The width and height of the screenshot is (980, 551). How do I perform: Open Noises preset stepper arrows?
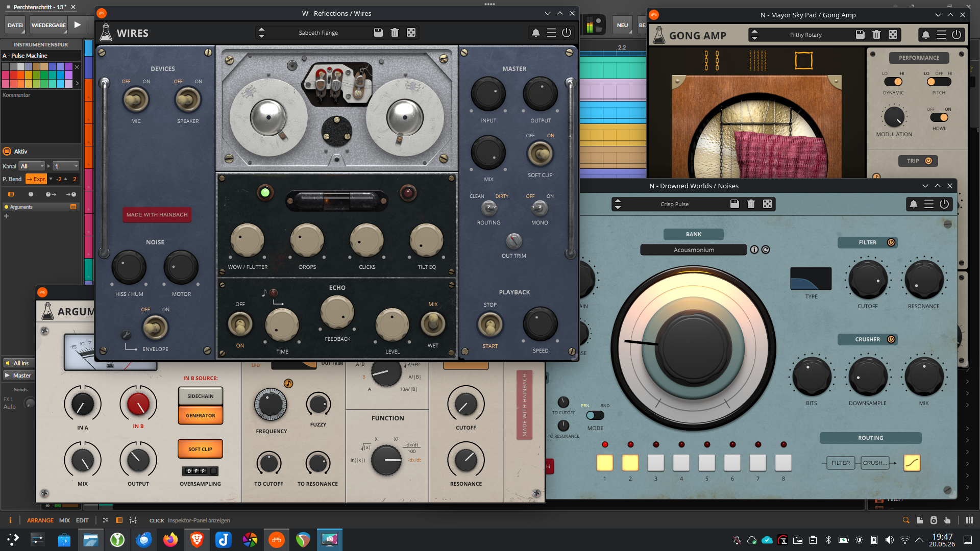point(618,204)
